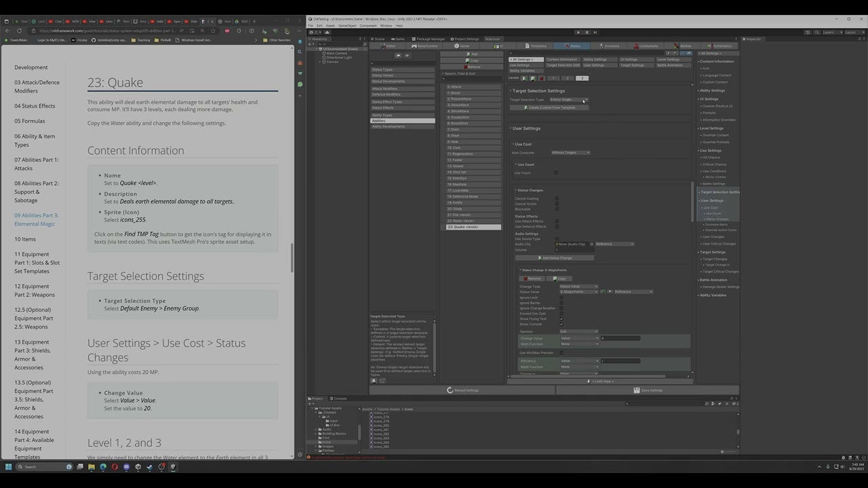Click Save Settings button
868x488 pixels.
(x=647, y=390)
